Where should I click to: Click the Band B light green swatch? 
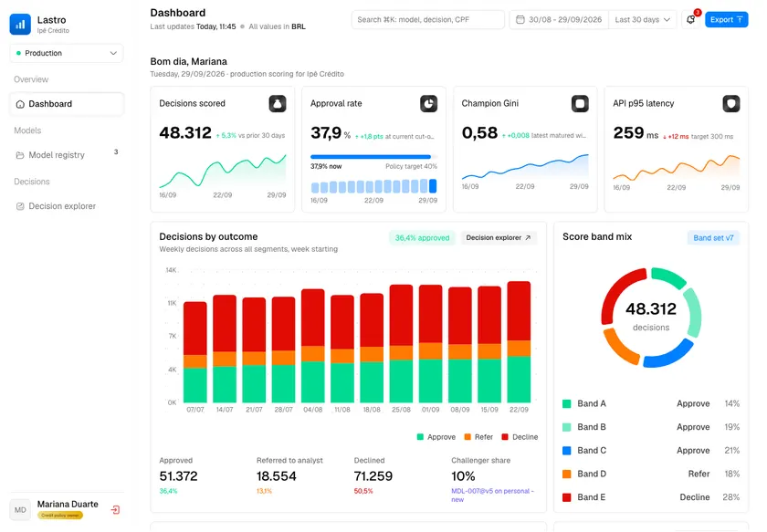[x=566, y=427]
